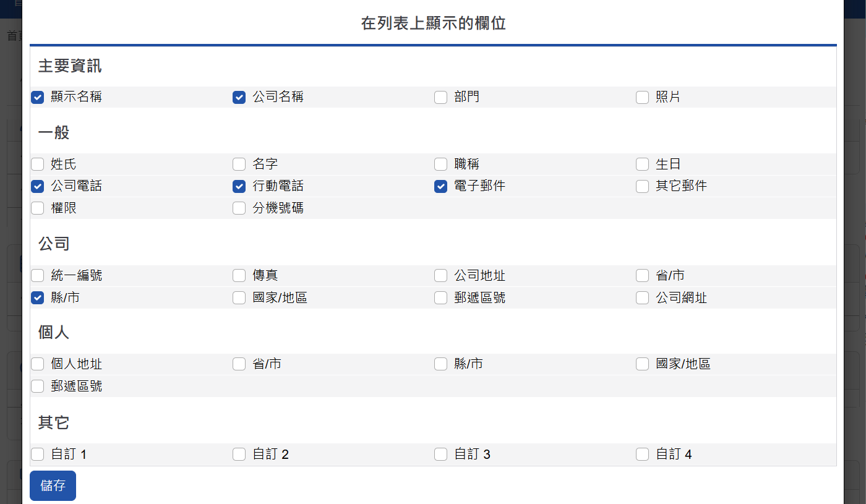The height and width of the screenshot is (504, 866).
Task: Enable the 個人地址 checkbox
Action: [38, 364]
